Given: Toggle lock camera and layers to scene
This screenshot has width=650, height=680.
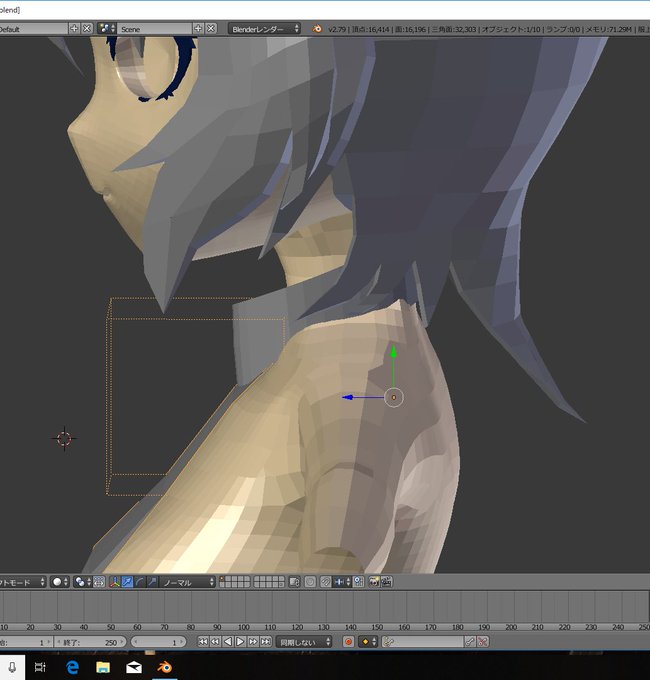Looking at the screenshot, I should click(x=294, y=582).
